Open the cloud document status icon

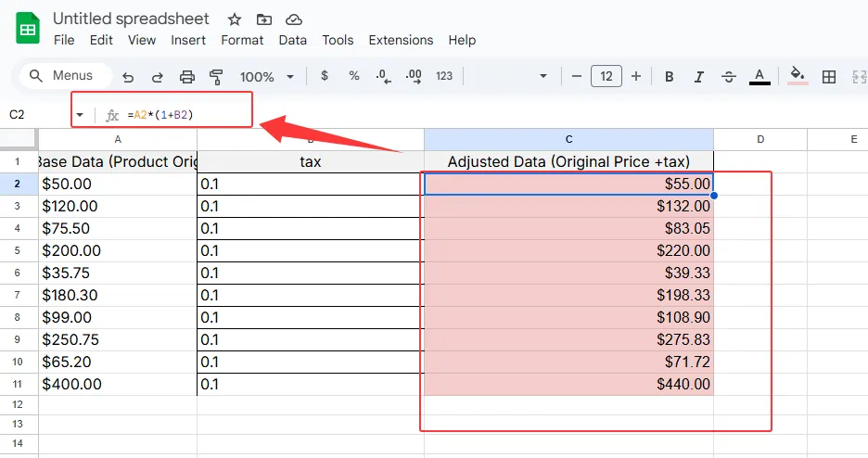pyautogui.click(x=294, y=19)
